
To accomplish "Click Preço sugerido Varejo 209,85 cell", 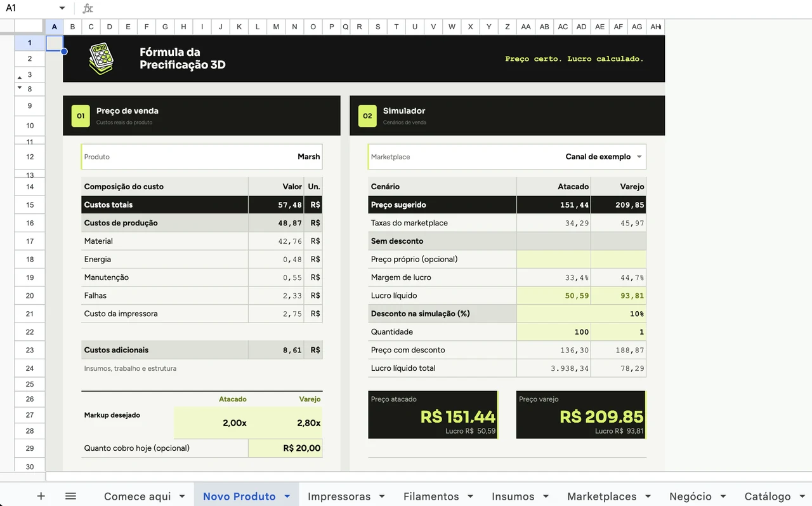I will click(x=619, y=205).
